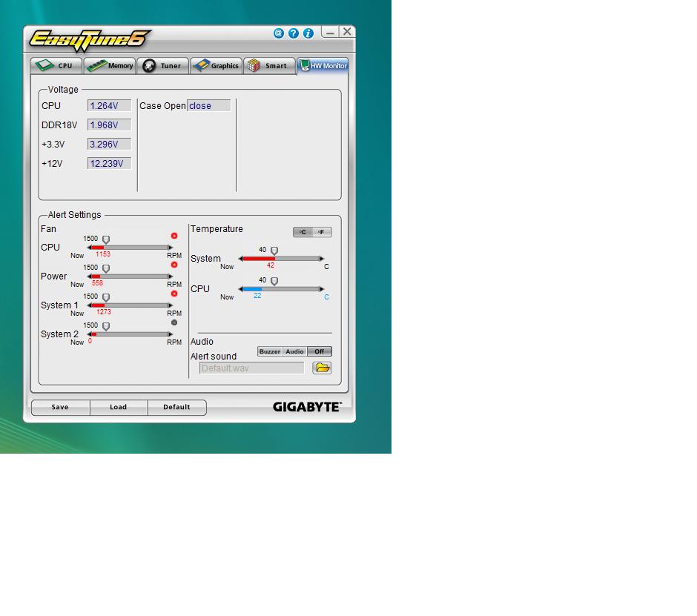Image resolution: width=697 pixels, height=616 pixels.
Task: Open the help question mark icon
Action: tap(294, 33)
